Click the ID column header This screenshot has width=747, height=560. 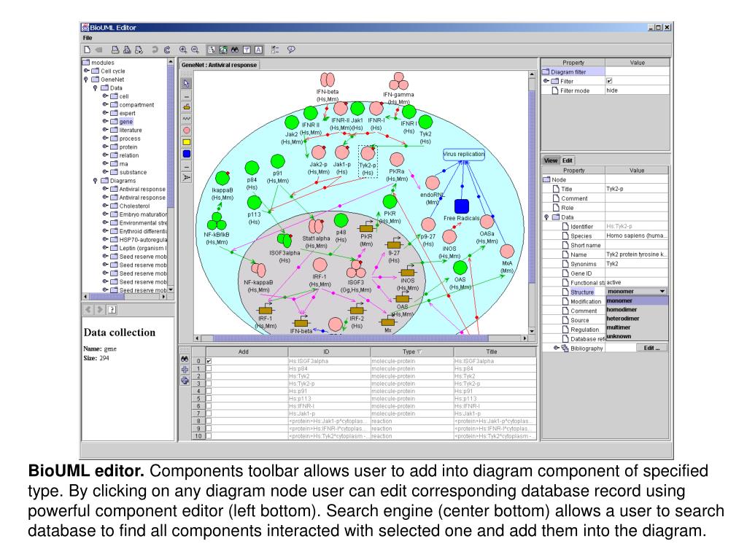pyautogui.click(x=329, y=352)
